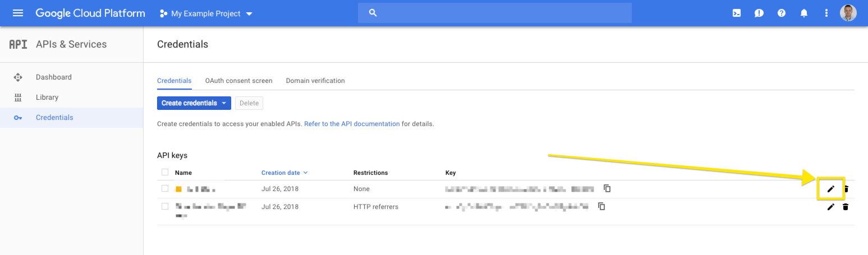Go to Library in sidebar
Screen dimensions: 868x255
[x=47, y=98]
